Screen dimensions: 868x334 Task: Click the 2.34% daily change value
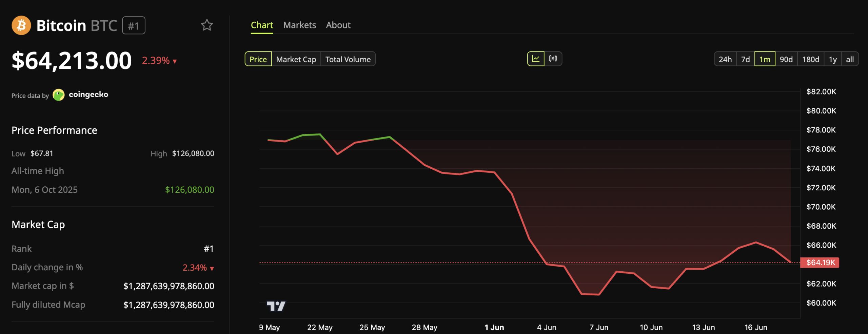point(198,268)
